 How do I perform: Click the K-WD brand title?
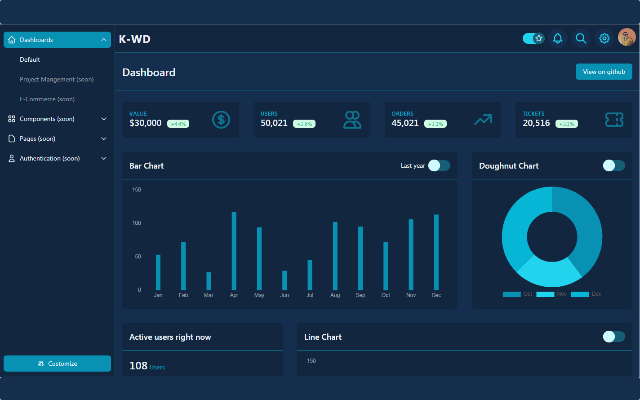click(134, 39)
